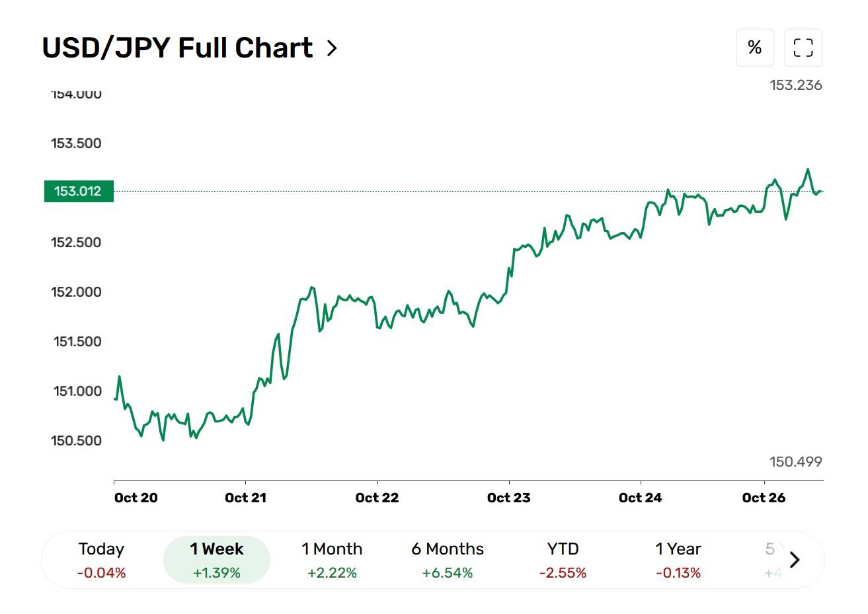Open the USD/JPY Full Chart link
Viewport: 868px width, 614px height.
tap(177, 48)
